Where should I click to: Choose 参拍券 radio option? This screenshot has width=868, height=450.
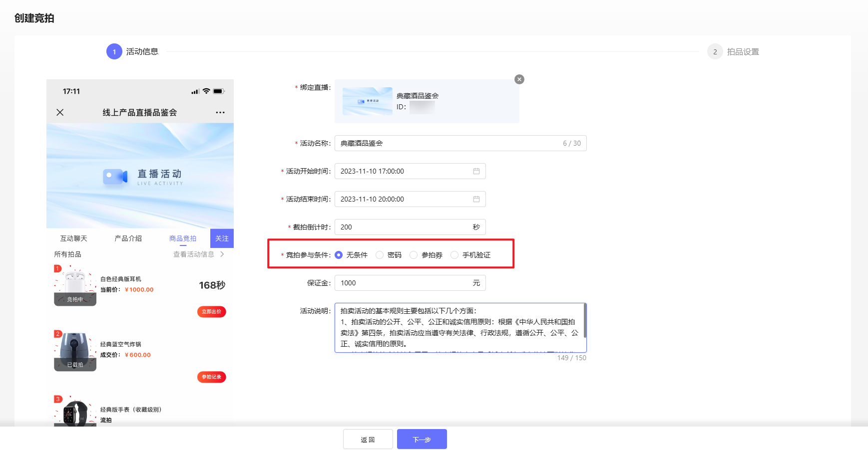(414, 255)
